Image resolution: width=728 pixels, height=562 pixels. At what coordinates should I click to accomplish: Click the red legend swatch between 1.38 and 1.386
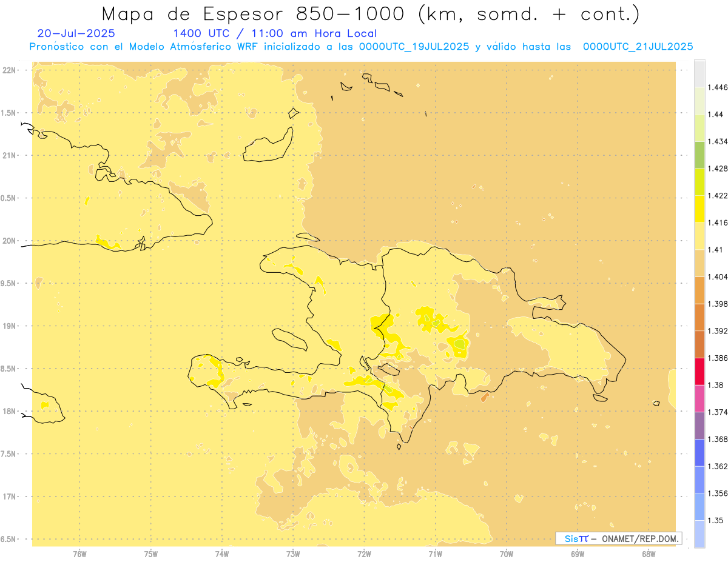tap(699, 371)
